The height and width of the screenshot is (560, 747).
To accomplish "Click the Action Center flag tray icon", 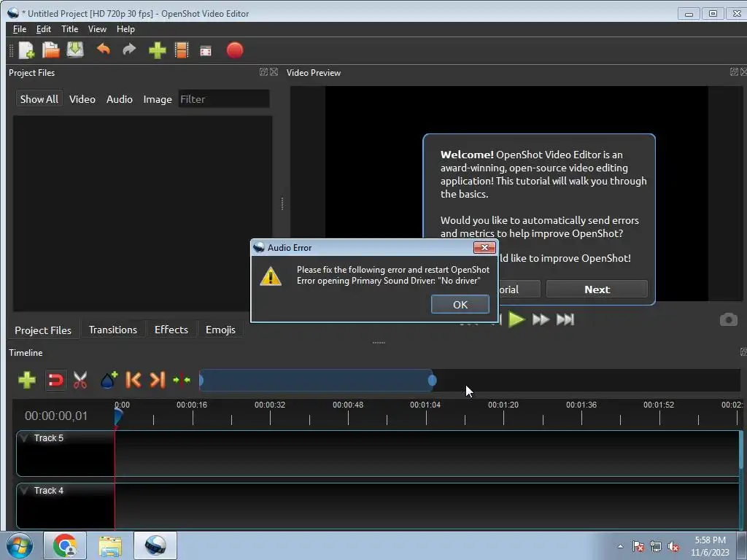I will click(638, 546).
